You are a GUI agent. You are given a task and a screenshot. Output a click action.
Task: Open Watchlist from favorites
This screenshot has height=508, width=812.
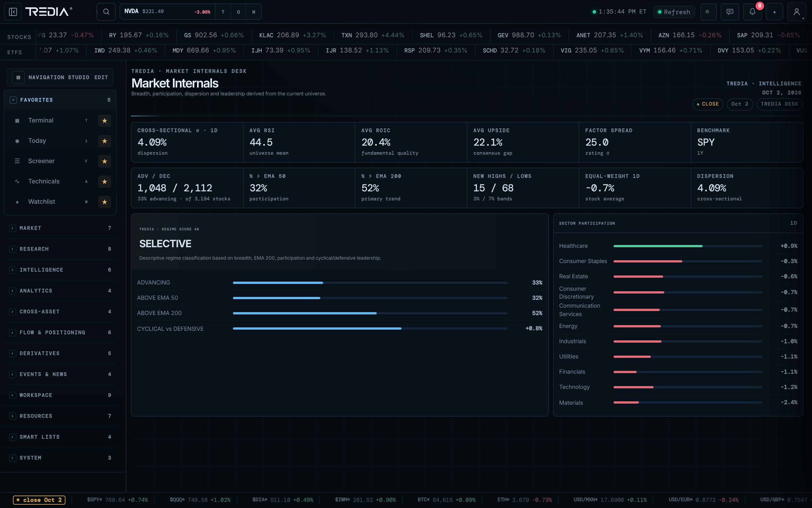tap(42, 202)
